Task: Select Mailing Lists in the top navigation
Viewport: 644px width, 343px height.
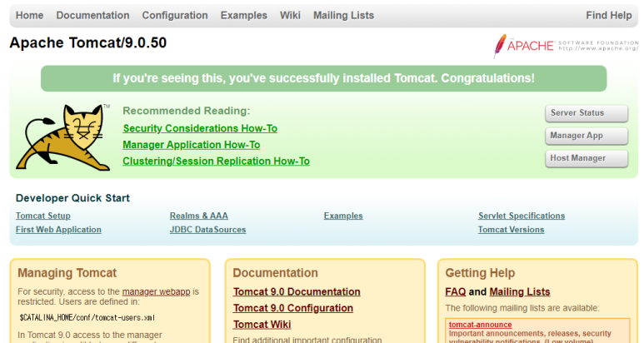Action: [344, 16]
